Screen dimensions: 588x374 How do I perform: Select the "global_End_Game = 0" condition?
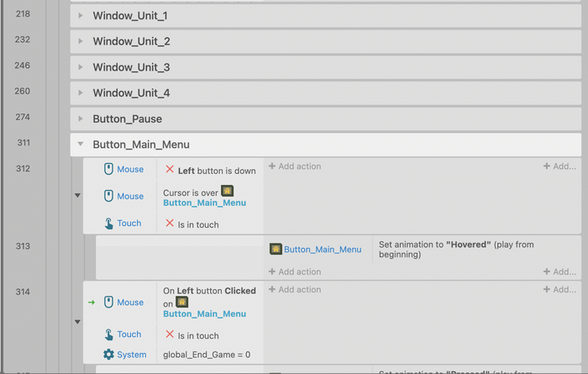click(x=207, y=355)
